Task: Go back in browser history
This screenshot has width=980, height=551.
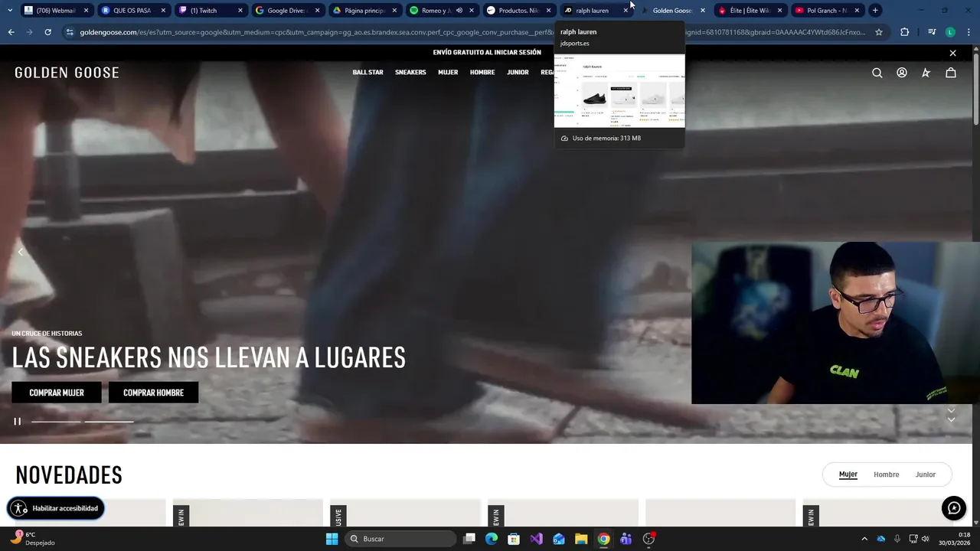Action: 11,32
